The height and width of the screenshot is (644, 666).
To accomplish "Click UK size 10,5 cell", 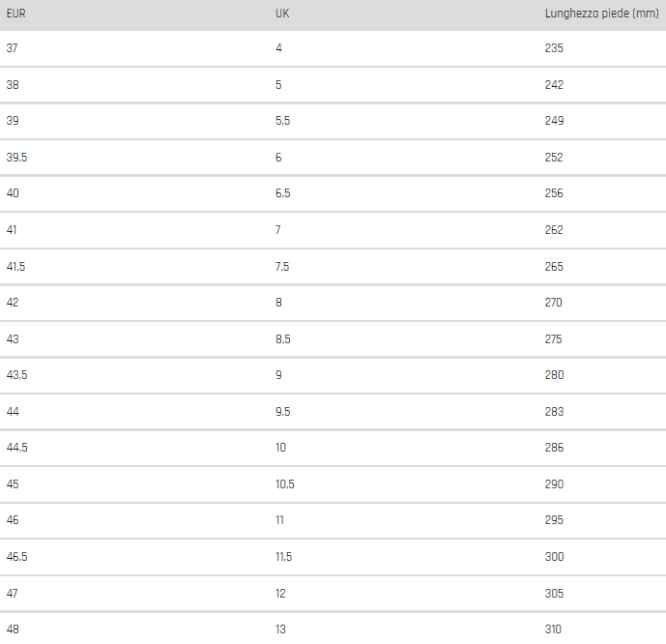I will 284,484.
